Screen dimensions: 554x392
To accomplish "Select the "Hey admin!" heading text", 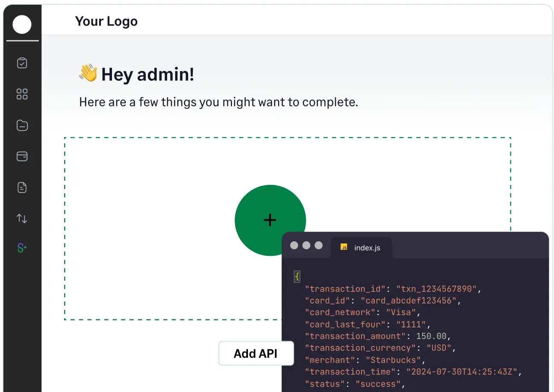I will 147,74.
